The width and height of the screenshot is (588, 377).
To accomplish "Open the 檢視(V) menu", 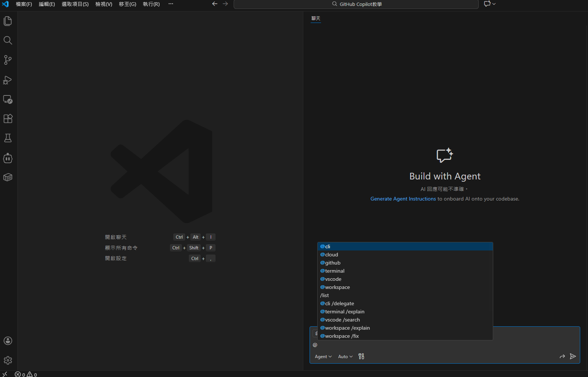I will coord(104,4).
